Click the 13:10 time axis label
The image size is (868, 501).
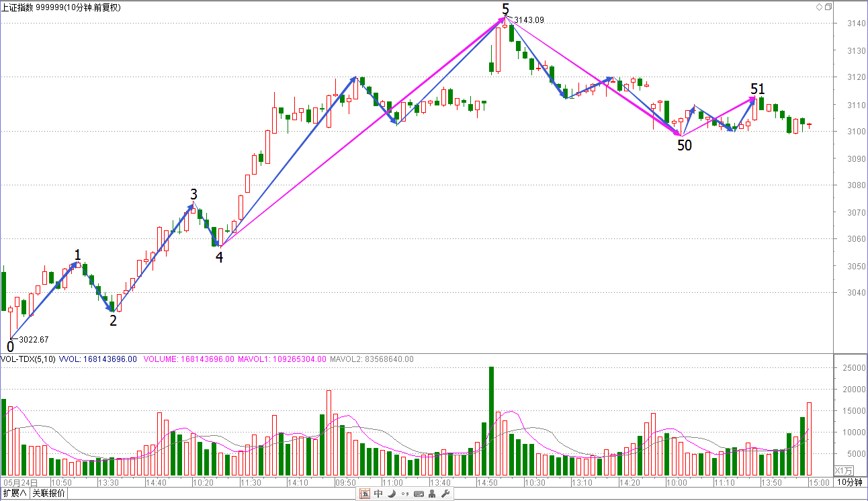pyautogui.click(x=582, y=482)
